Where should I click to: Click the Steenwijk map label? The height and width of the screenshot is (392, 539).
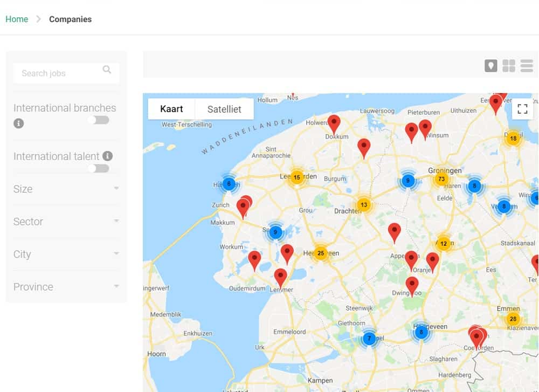(x=359, y=308)
